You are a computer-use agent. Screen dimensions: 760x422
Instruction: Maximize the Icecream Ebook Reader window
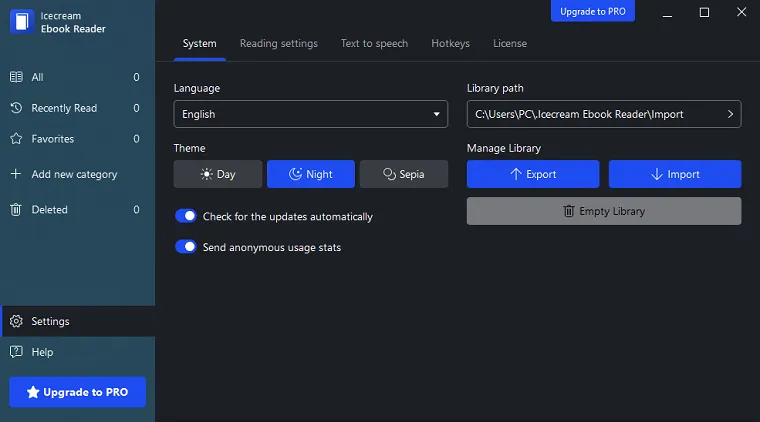(x=704, y=12)
